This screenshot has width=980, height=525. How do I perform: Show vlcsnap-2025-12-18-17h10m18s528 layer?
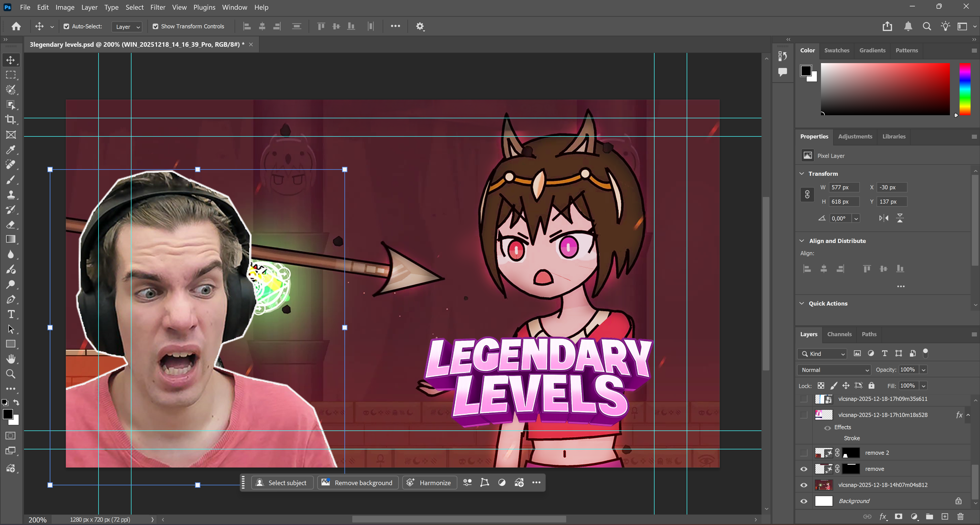pyautogui.click(x=804, y=415)
